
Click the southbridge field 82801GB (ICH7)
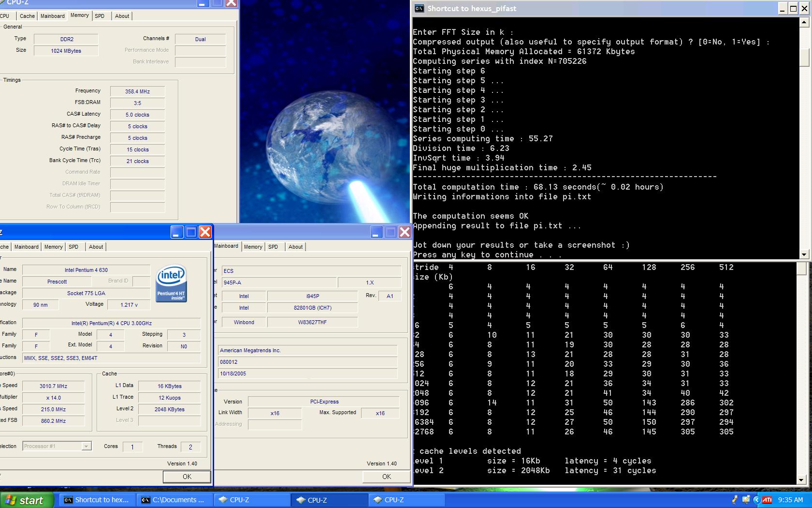point(312,308)
